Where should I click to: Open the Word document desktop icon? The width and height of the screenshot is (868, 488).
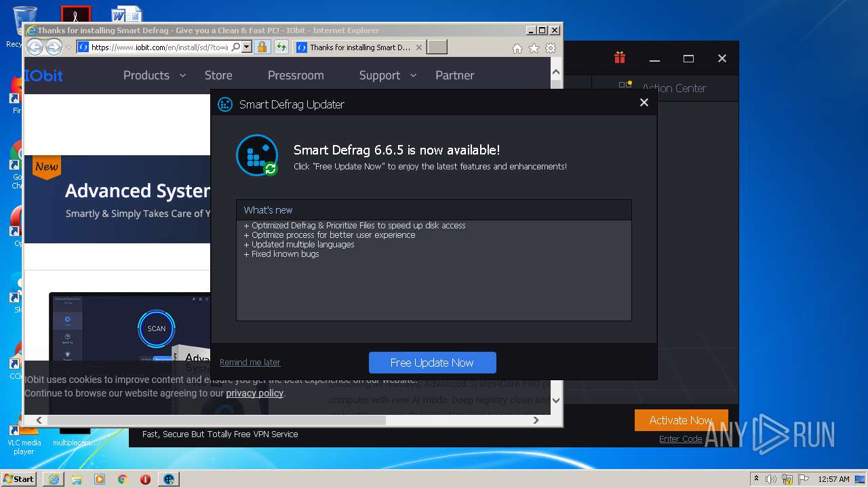click(126, 15)
